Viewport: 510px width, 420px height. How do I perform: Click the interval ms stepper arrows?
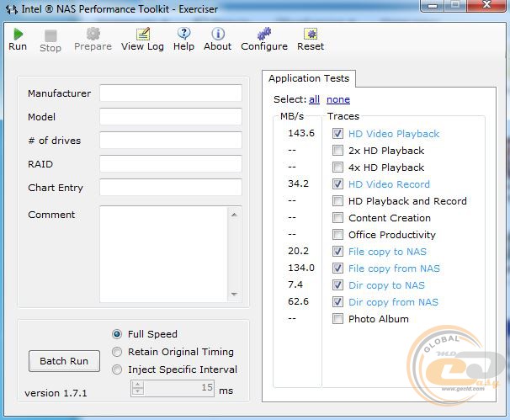tap(137, 388)
